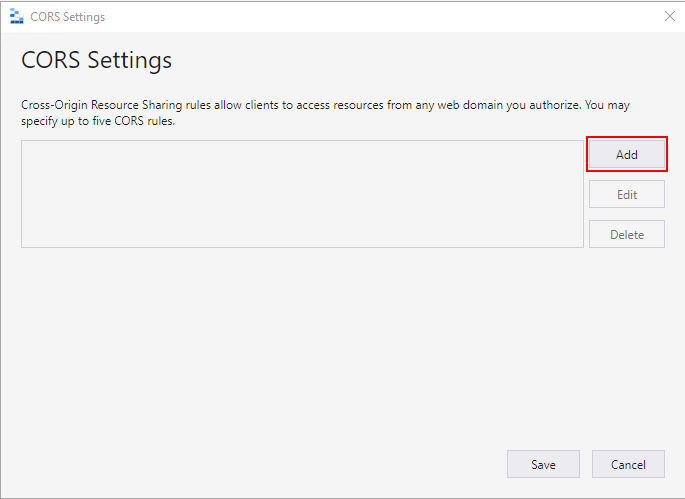Click the CORS Settings title bar text

coord(68,17)
